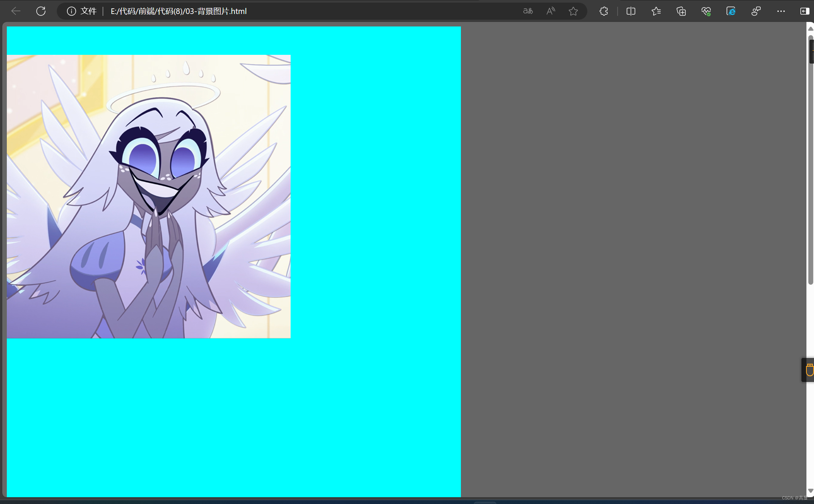The image size is (814, 504).
Task: Open site info via the circled-i icon
Action: (71, 11)
